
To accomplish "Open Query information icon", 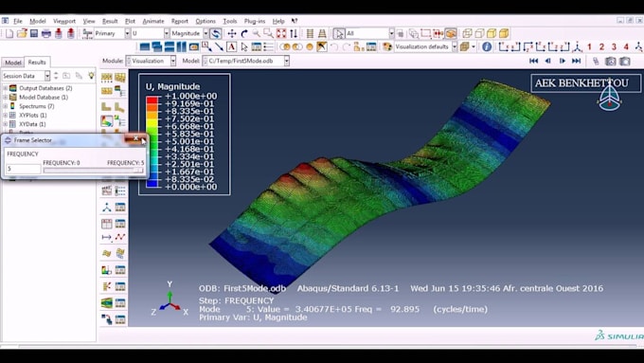I will click(x=487, y=46).
